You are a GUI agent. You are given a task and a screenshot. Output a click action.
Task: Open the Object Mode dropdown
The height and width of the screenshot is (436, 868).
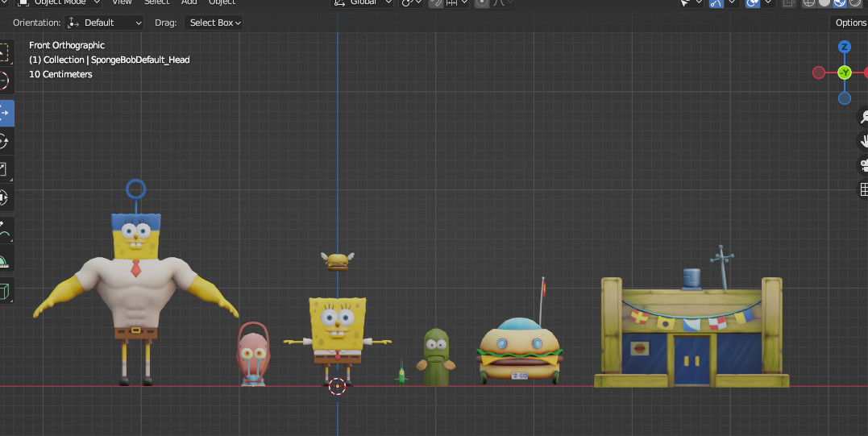click(58, 2)
